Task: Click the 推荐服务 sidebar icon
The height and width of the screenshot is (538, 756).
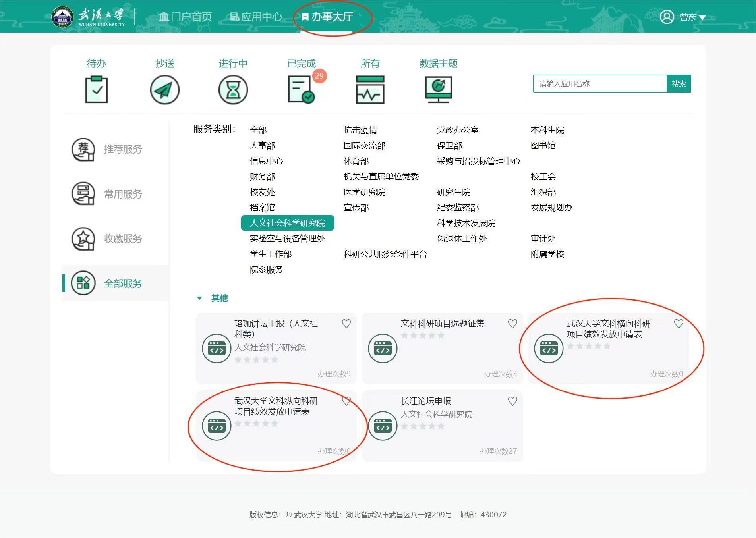Action: click(83, 150)
